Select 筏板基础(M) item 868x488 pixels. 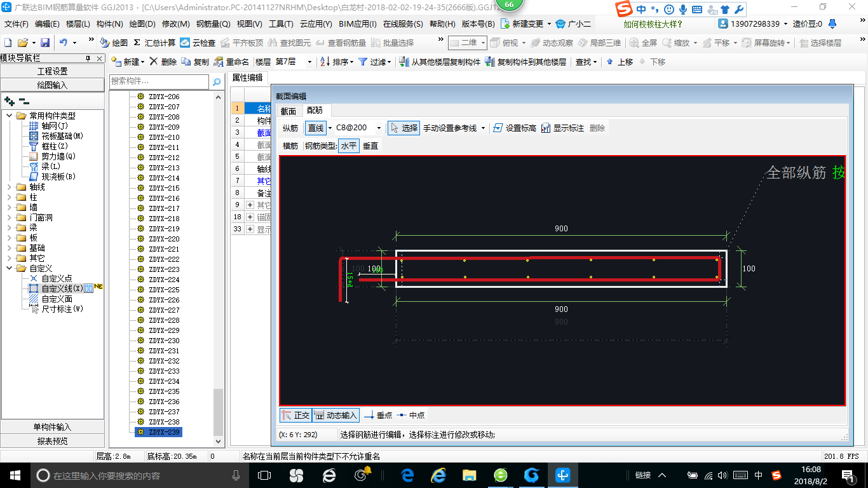click(x=56, y=136)
